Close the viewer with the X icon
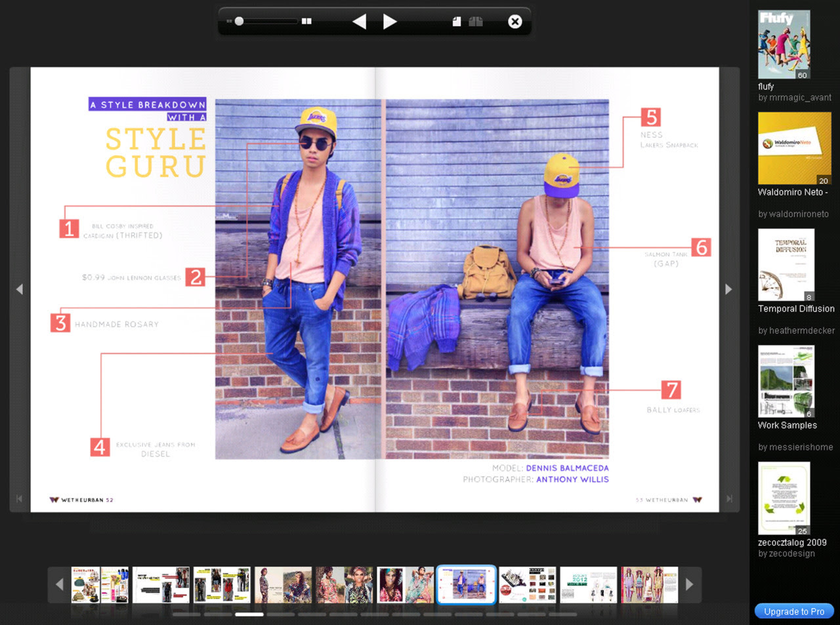Screen dimensions: 840x625 click(x=515, y=22)
